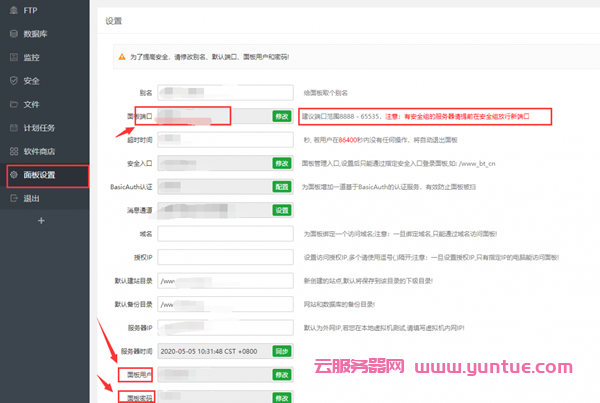Click the folder icon beside 文件
Image resolution: width=600 pixels, height=403 pixels.
point(14,104)
